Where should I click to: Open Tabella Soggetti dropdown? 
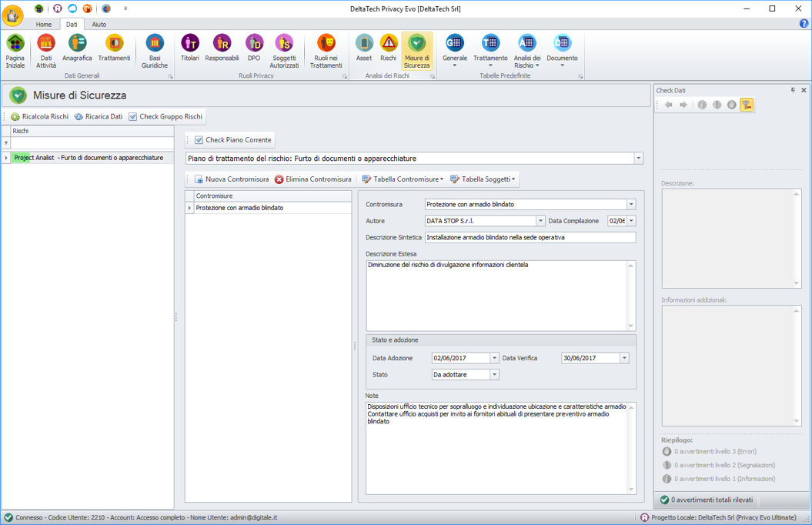tap(483, 179)
